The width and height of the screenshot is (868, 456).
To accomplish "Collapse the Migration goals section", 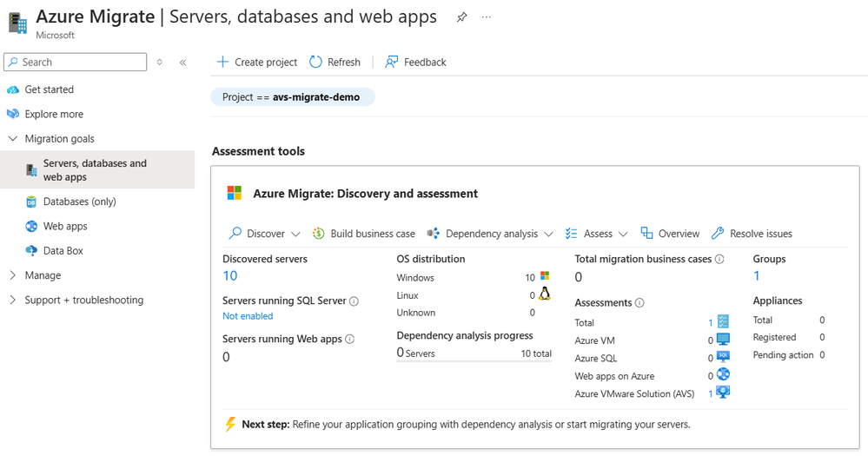I will pos(12,139).
